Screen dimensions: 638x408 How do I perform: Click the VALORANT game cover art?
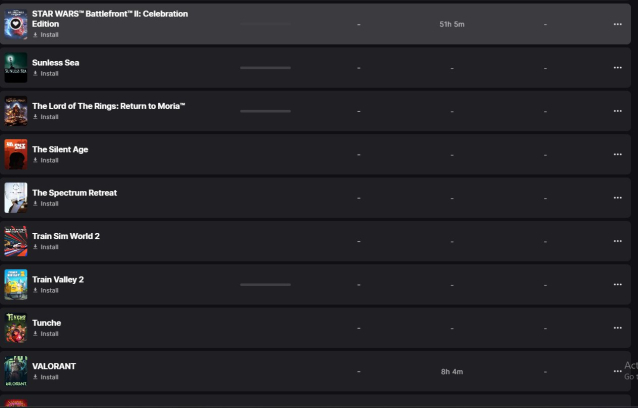16,371
